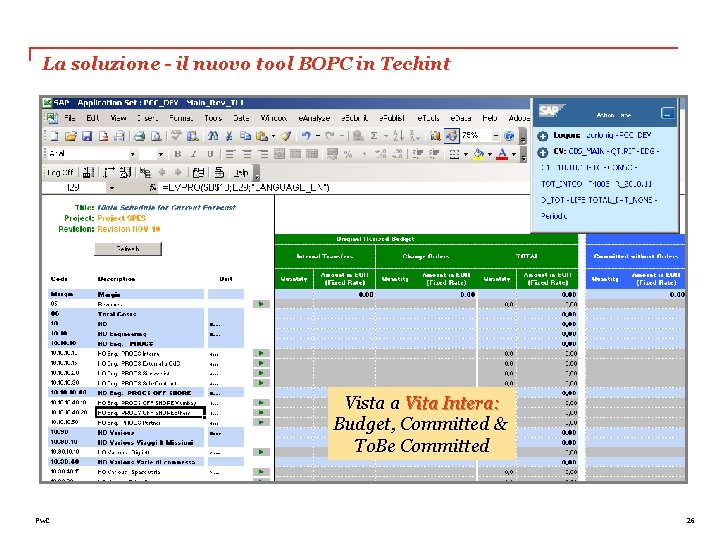Viewport: 720px width, 540px height.
Task: Open the 75% zoom dropdown
Action: point(496,136)
